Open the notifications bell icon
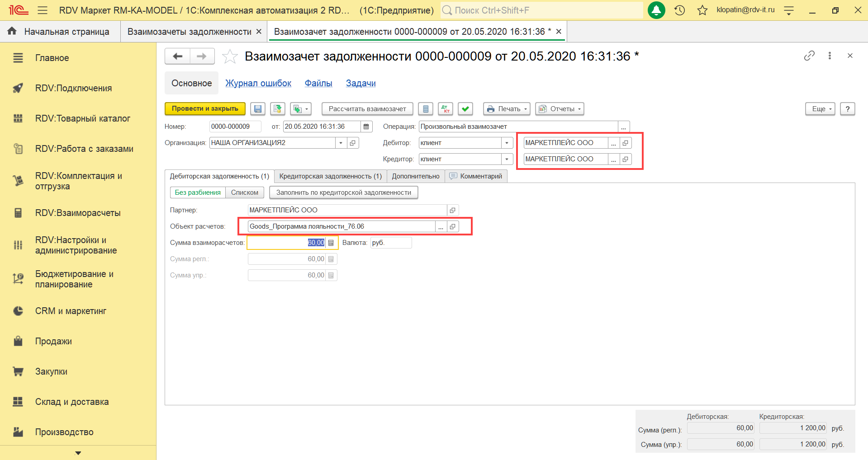 pos(656,10)
